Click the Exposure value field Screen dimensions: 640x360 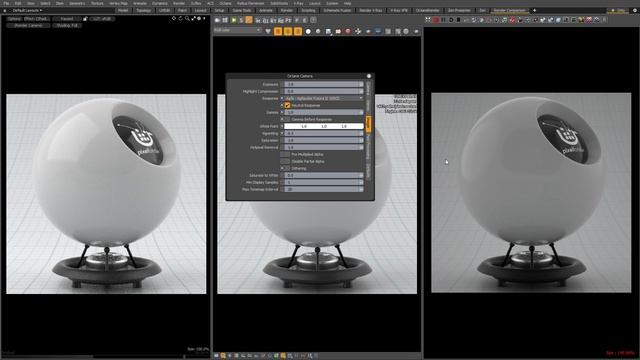coord(324,84)
